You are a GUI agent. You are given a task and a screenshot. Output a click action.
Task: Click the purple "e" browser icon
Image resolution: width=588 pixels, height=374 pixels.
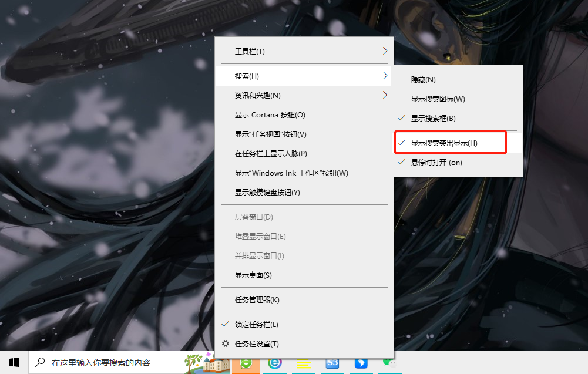(274, 365)
